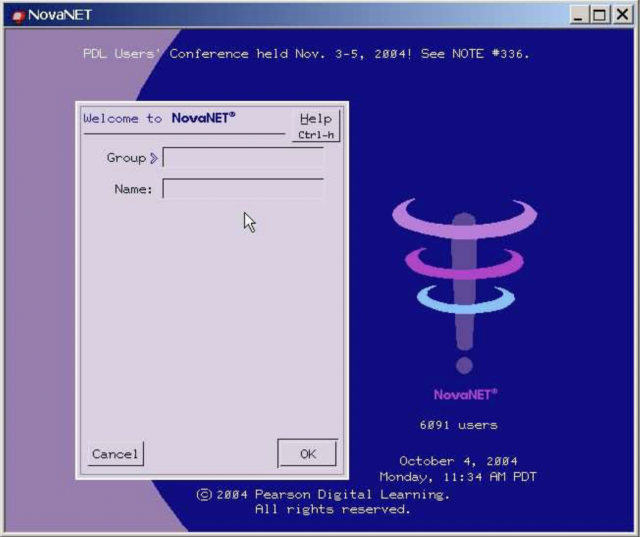Click the arrow marker beside Group label
Screen dimensions: 640x537
click(153, 158)
